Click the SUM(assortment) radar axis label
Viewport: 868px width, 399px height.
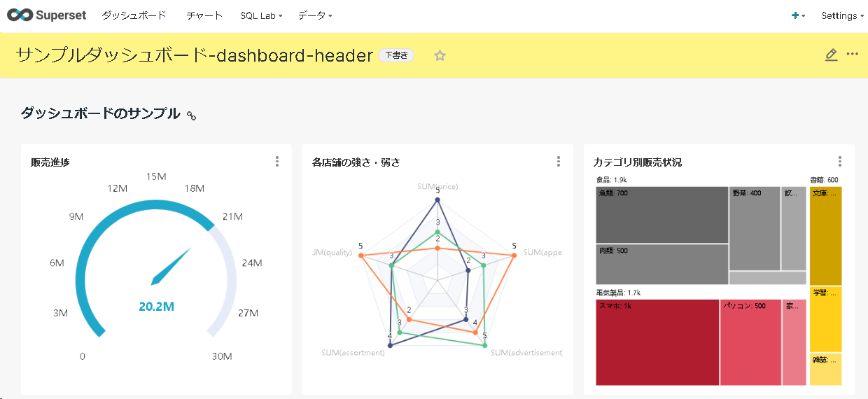tap(353, 353)
